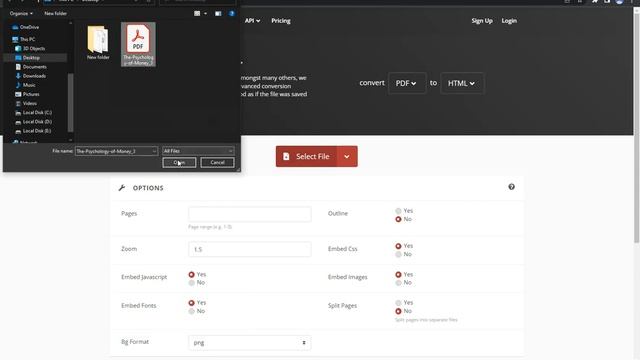Image resolution: width=640 pixels, height=360 pixels.
Task: Open Documents in the sidebar tree
Action: [x=35, y=67]
